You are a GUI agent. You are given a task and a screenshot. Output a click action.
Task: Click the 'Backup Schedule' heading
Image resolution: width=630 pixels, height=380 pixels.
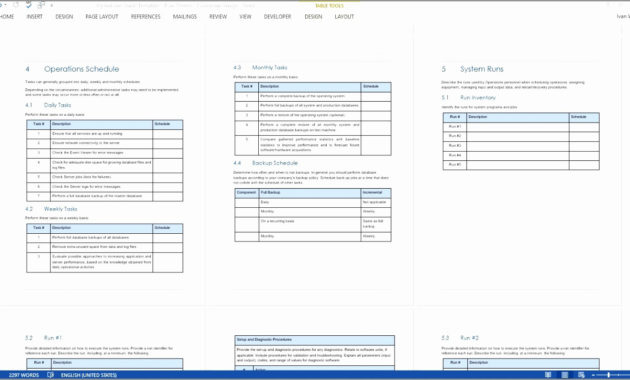(275, 163)
